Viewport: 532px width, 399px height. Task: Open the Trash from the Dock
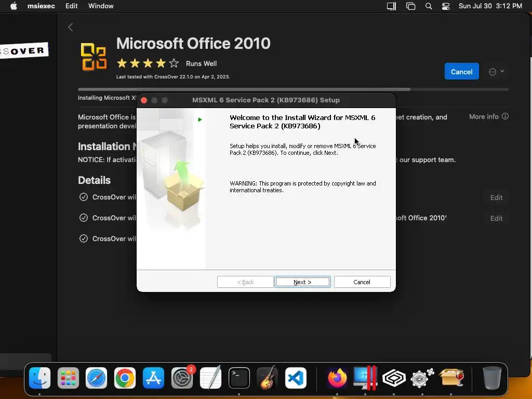[492, 378]
